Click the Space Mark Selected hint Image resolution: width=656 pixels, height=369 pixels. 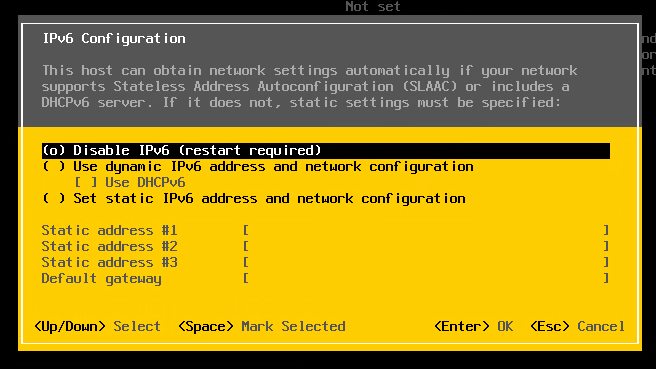(262, 326)
